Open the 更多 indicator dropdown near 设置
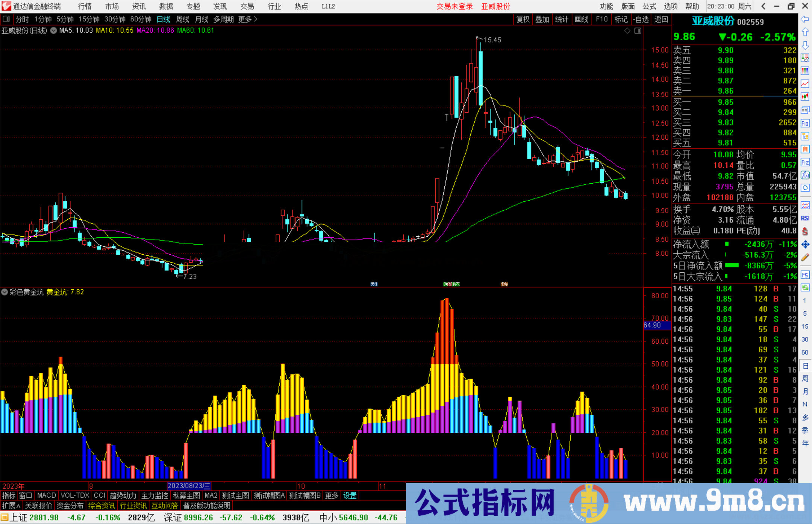Screen dimensions: 812x524 (x=331, y=495)
